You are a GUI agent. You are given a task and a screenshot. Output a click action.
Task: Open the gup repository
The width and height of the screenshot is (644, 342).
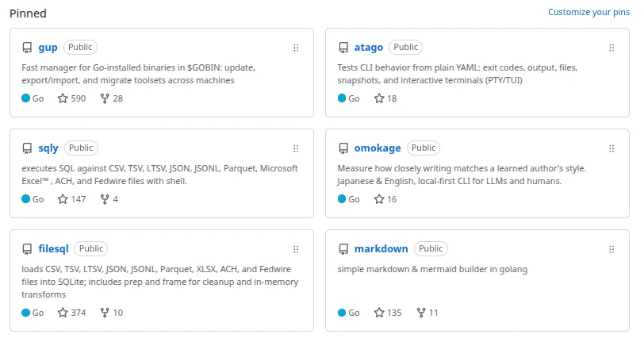pos(48,48)
